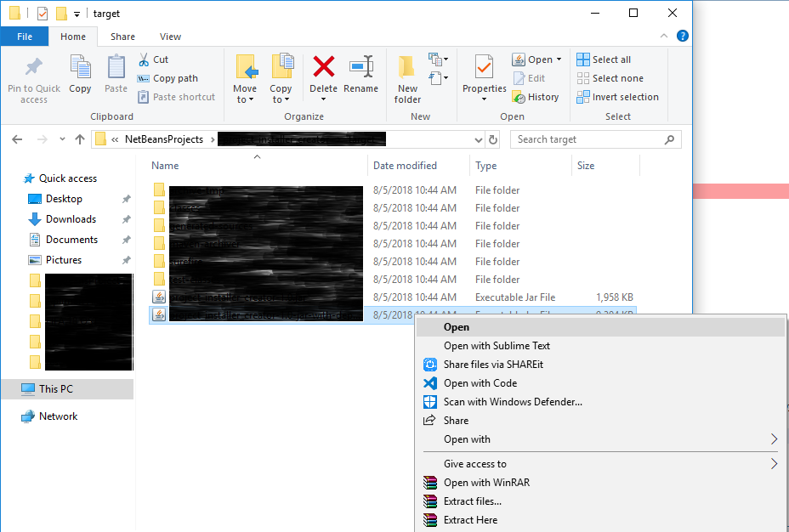This screenshot has height=532, width=789.
Task: Choose Share in the context menu
Action: (600, 421)
